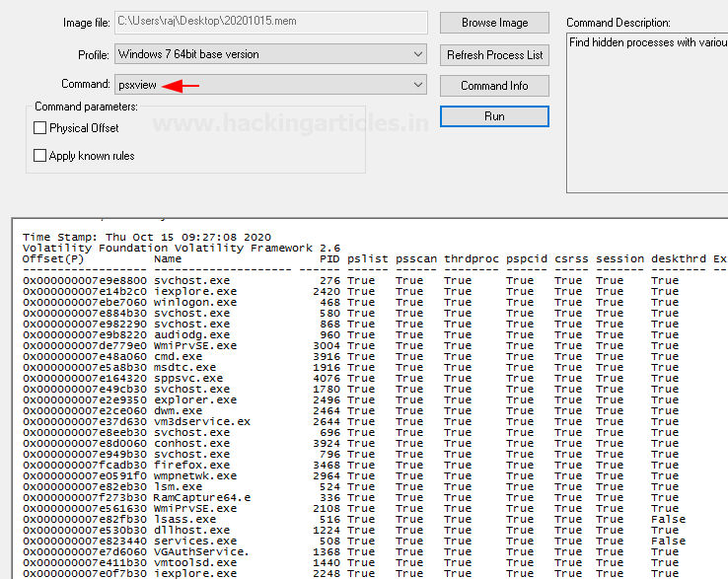Expand the Profile dropdown arrow
Screen dimensions: 728x579
[x=418, y=54]
